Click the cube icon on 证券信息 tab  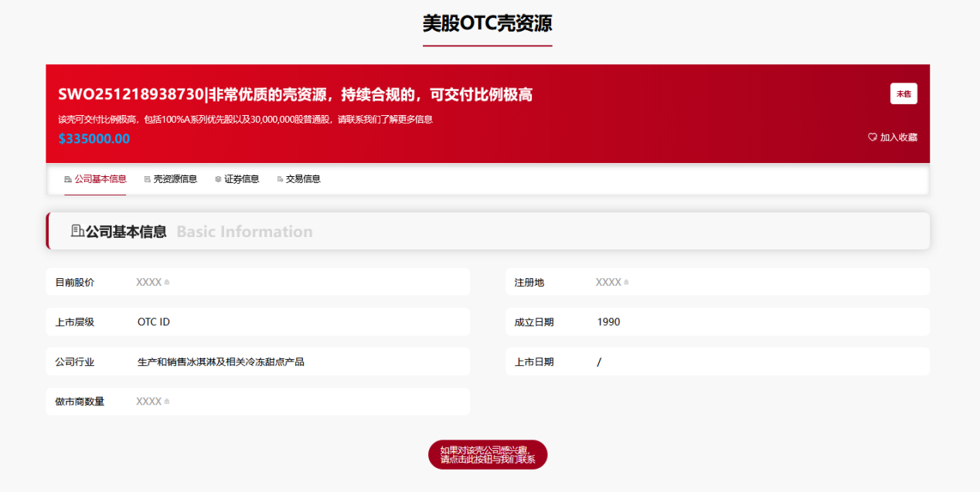[218, 179]
